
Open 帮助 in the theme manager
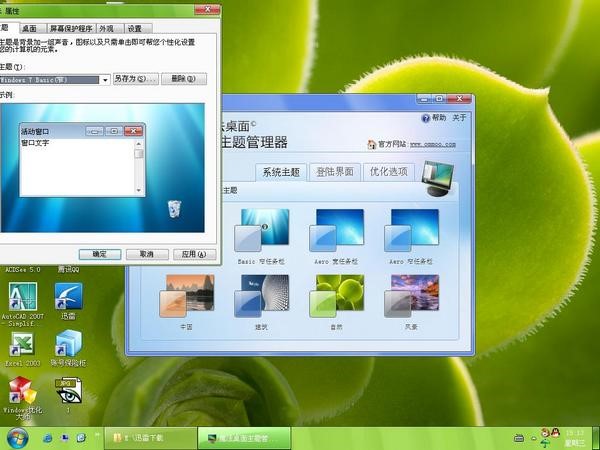[x=439, y=117]
